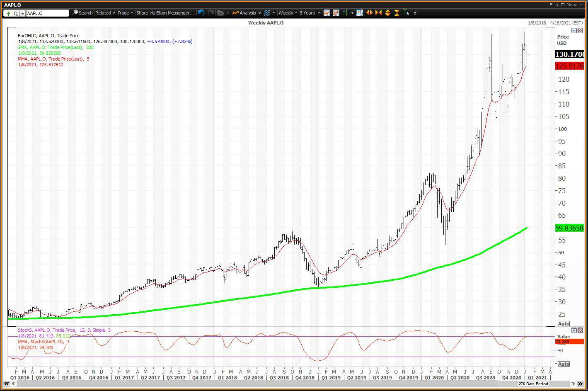
Task: Click the 130.170 last price tag
Action: coord(569,54)
